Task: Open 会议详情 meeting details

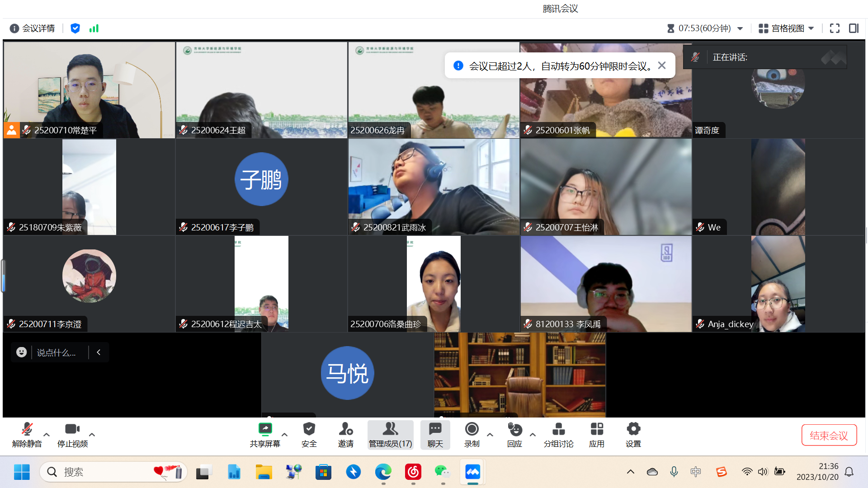Action: (33, 28)
